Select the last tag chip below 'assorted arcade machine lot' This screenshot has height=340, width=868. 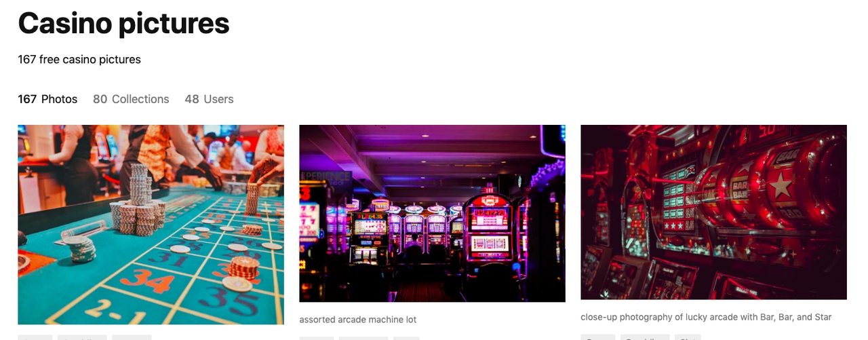click(x=406, y=338)
